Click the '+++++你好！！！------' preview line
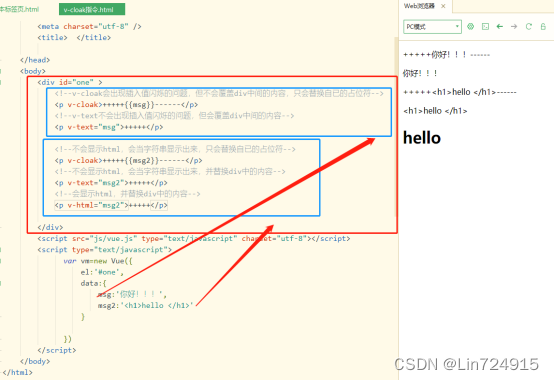 point(447,55)
